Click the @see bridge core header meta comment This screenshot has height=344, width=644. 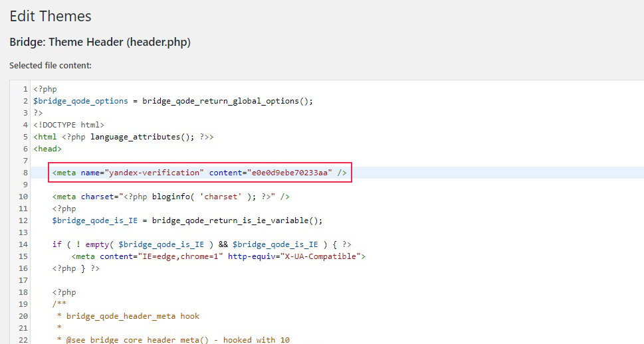(173, 340)
